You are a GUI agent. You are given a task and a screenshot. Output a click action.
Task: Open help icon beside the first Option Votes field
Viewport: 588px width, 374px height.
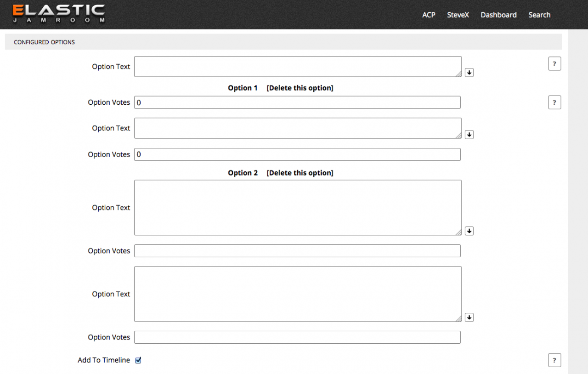pyautogui.click(x=554, y=102)
